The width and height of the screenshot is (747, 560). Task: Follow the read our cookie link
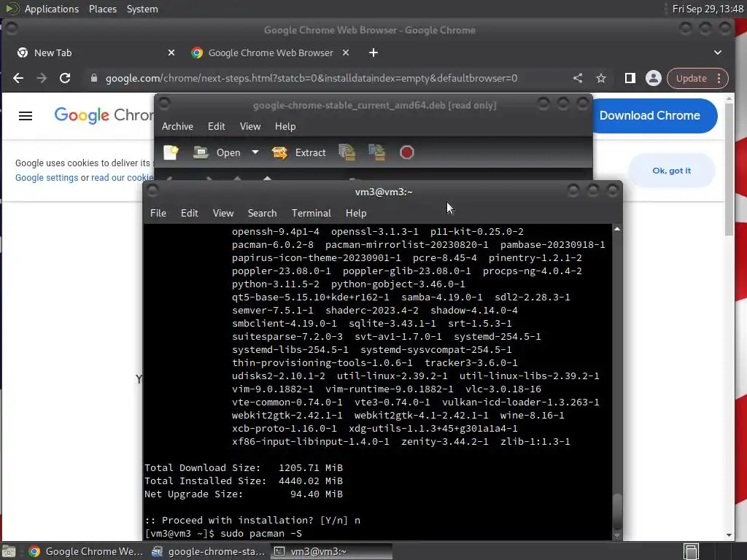click(123, 178)
